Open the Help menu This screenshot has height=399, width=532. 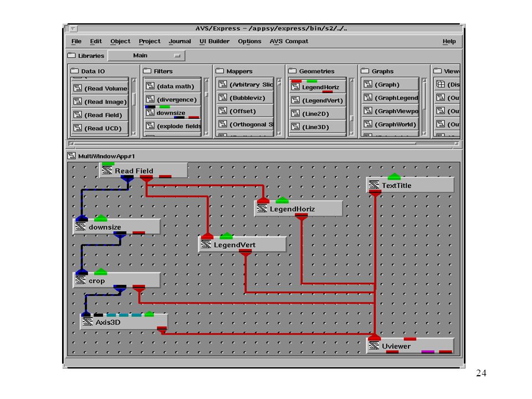pyautogui.click(x=449, y=41)
